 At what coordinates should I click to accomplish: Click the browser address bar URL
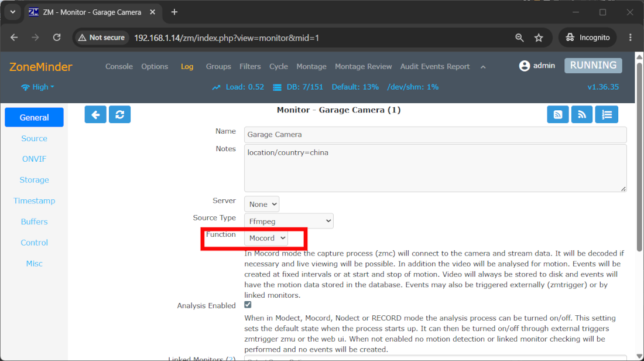227,38
